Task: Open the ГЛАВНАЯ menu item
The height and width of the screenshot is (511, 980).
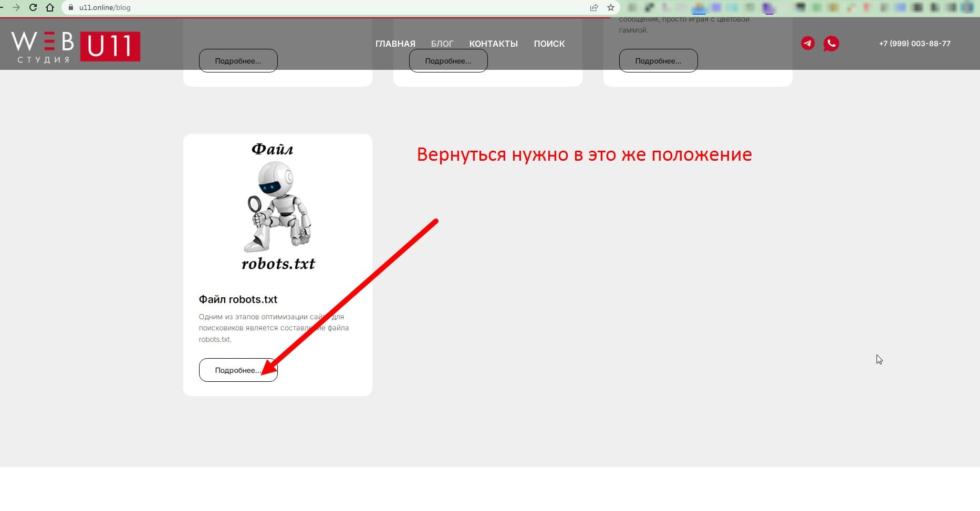Action: (x=395, y=44)
